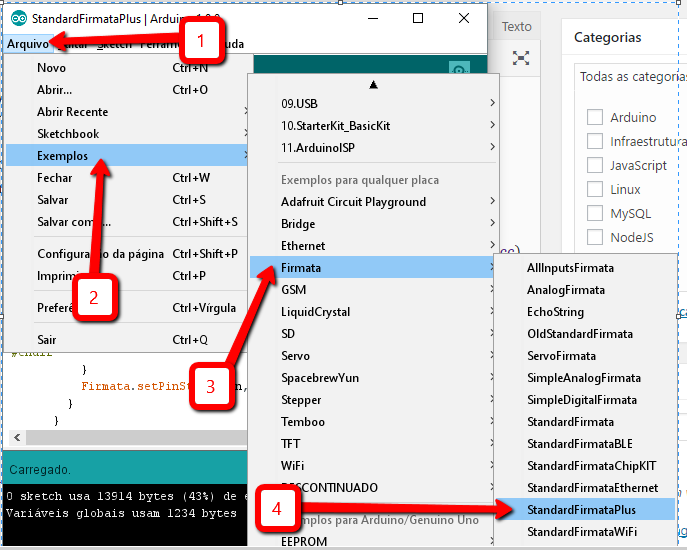The height and width of the screenshot is (550, 687).
Task: Select the StandardFirmataPlus example
Action: pyautogui.click(x=585, y=509)
